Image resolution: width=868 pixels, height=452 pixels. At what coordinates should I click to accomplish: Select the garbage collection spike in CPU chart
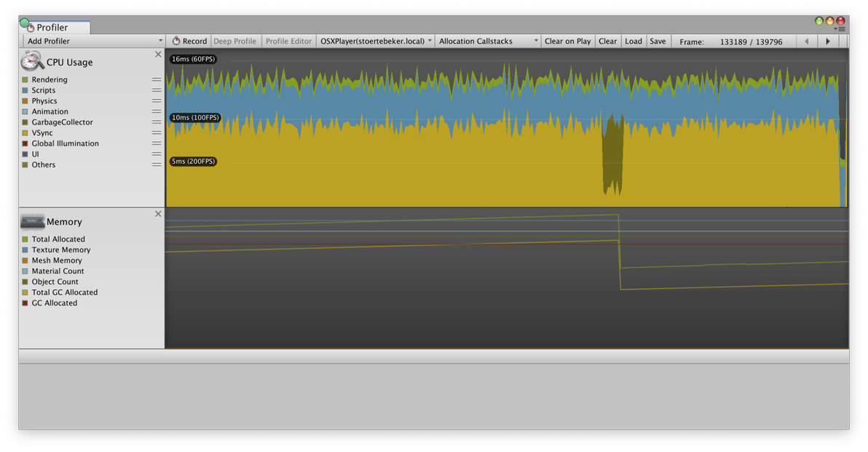[613, 155]
